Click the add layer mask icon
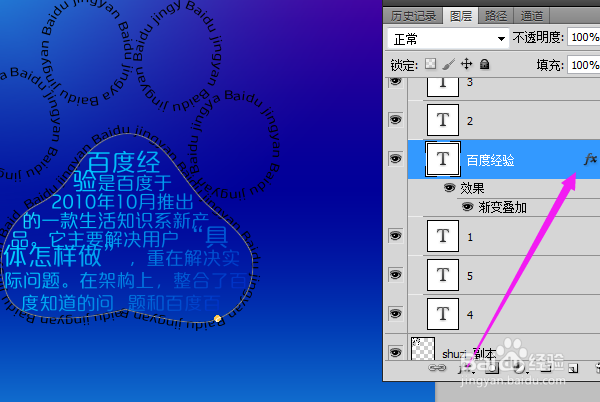 pos(492,368)
